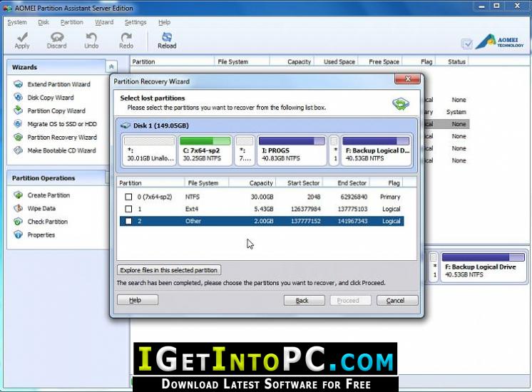
Task: Tick the checkbox for partition 2 Other
Action: click(128, 221)
